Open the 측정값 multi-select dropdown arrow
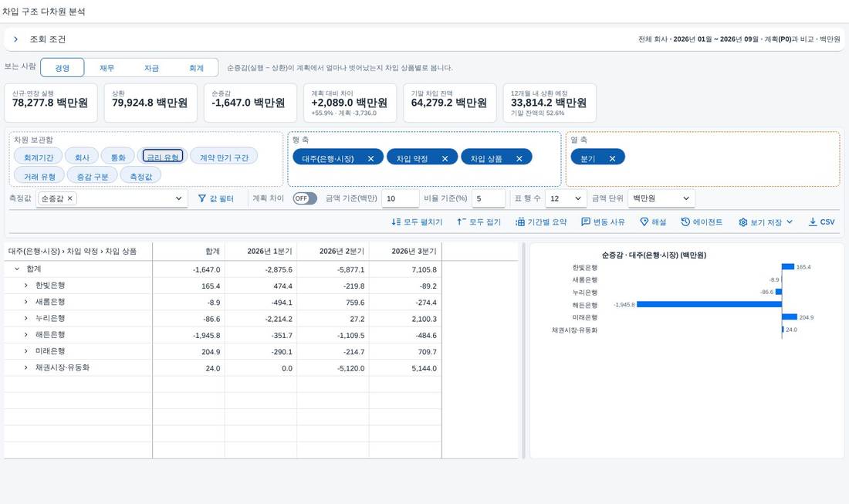This screenshot has height=504, width=849. pos(179,198)
